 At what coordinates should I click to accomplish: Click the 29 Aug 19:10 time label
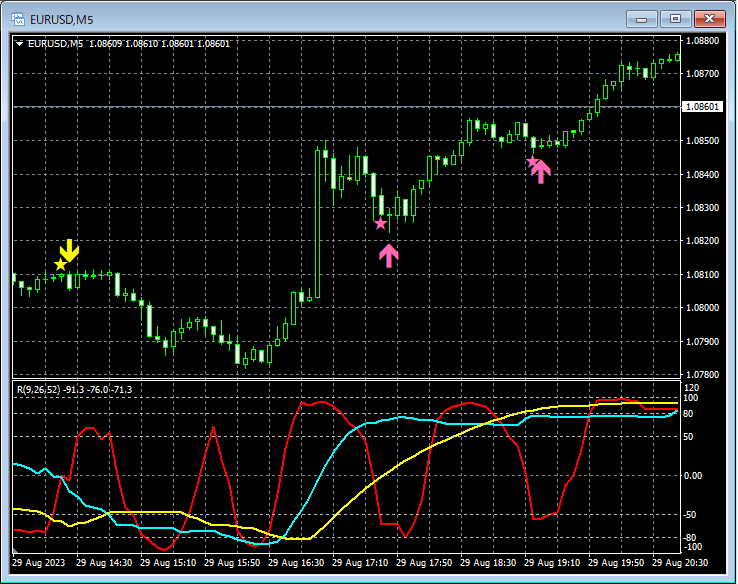click(552, 563)
